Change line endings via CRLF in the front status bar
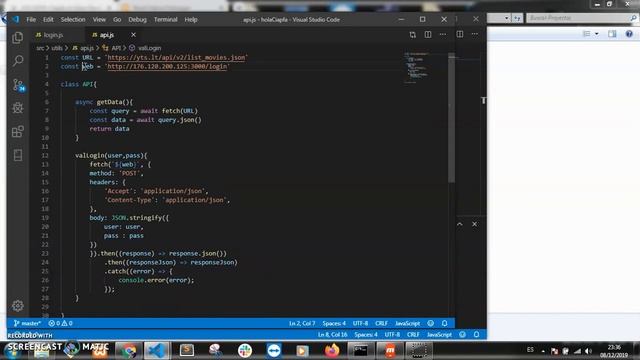 382,323
